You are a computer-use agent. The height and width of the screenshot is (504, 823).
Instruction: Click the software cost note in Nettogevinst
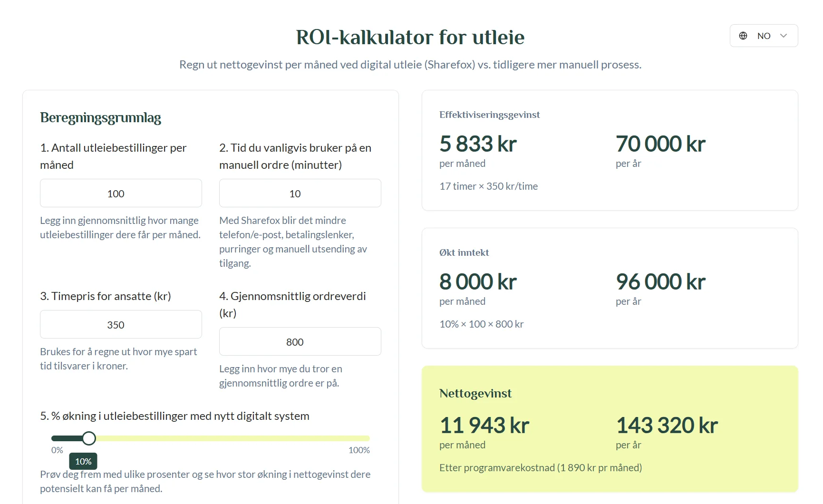click(x=541, y=467)
